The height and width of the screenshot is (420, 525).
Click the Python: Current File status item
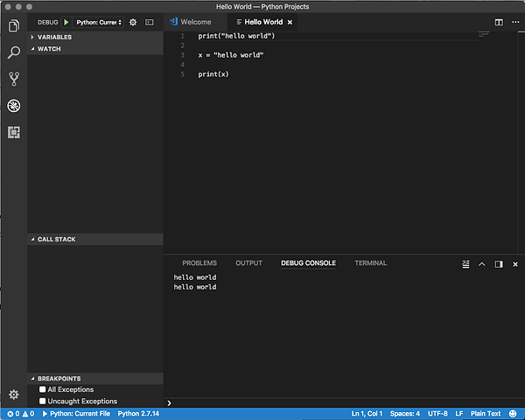[x=76, y=414]
